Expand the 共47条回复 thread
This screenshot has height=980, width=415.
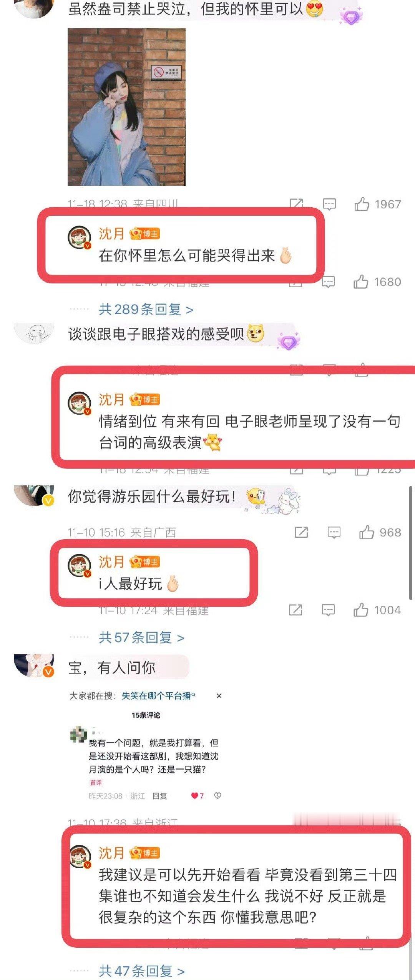pos(141,970)
